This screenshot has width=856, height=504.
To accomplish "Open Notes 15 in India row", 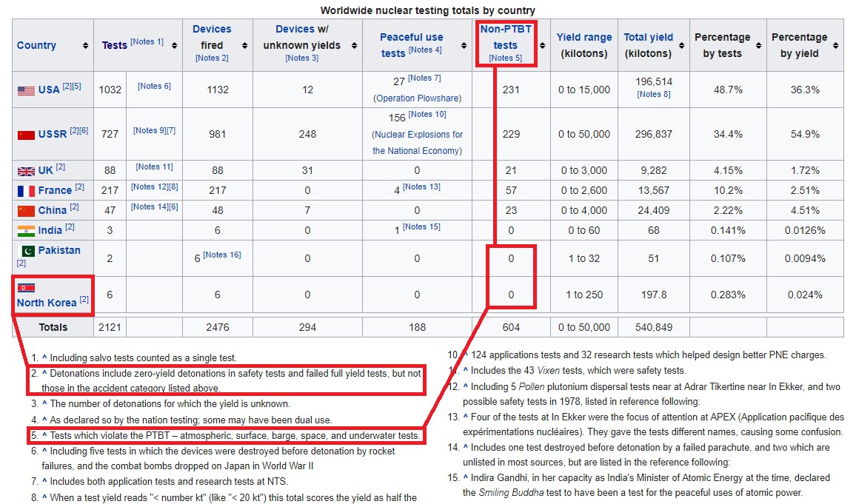I will click(x=421, y=227).
